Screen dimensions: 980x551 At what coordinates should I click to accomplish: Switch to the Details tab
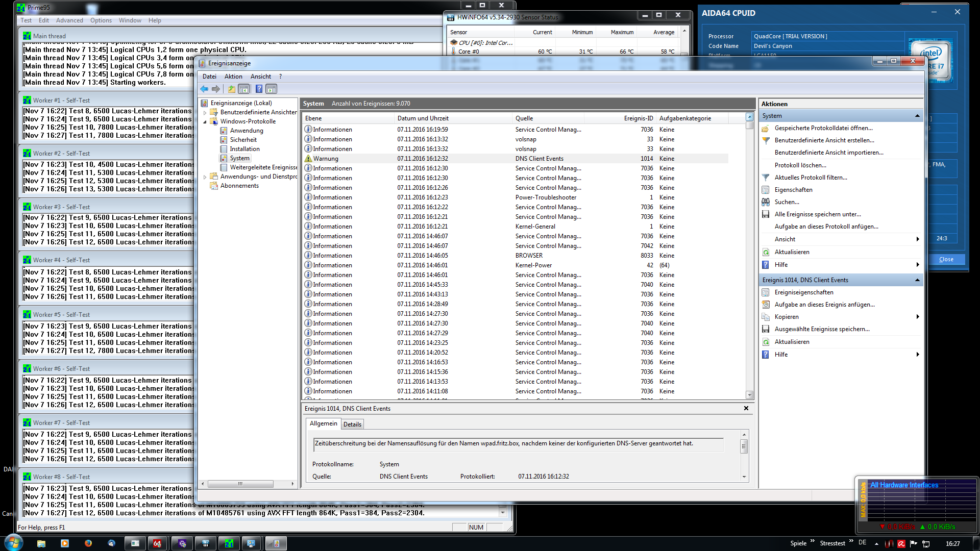(x=352, y=424)
